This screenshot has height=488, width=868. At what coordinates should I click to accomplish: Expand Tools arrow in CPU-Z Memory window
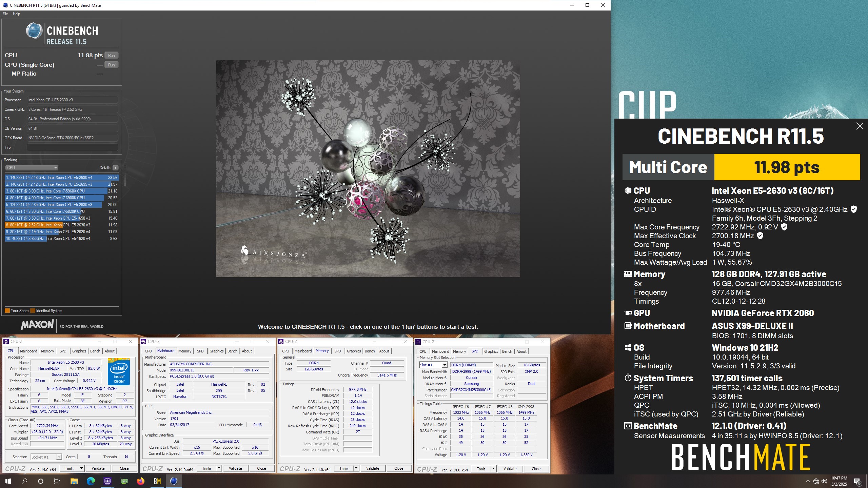coord(356,468)
